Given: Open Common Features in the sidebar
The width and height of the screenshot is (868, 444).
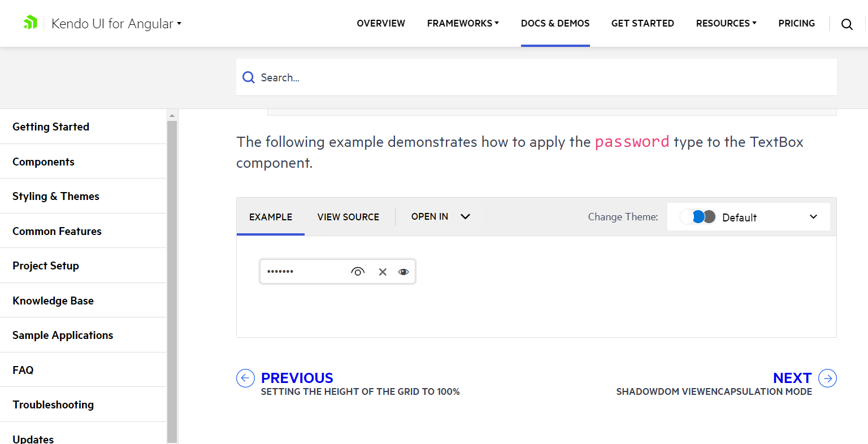Looking at the screenshot, I should point(83,231).
